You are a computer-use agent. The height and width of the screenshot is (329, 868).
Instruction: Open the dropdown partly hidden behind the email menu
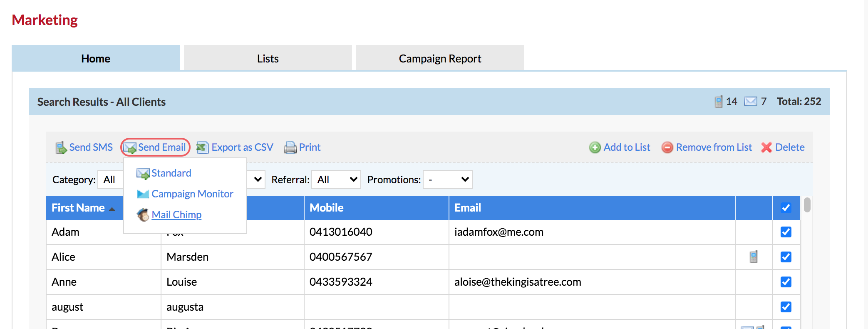(x=256, y=179)
